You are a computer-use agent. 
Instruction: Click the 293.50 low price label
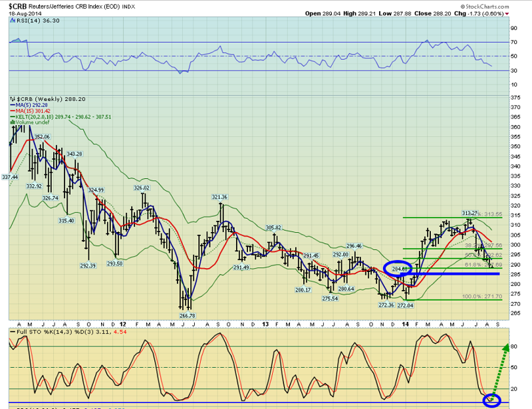(114, 263)
